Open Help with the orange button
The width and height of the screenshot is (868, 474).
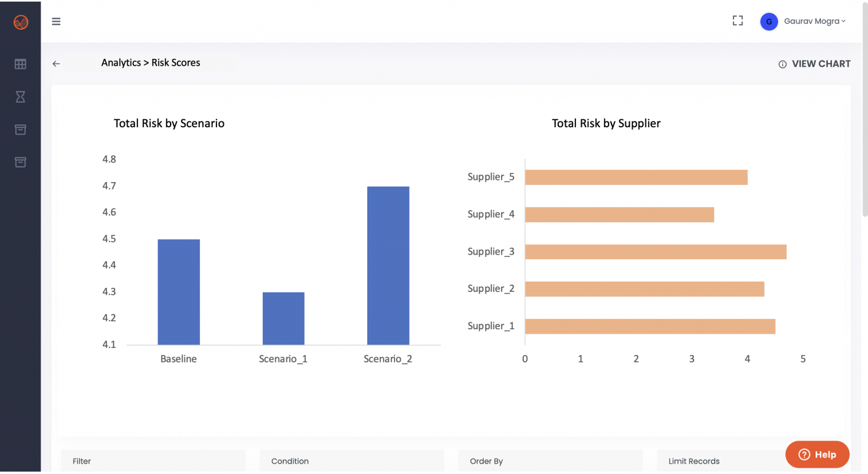(x=817, y=454)
